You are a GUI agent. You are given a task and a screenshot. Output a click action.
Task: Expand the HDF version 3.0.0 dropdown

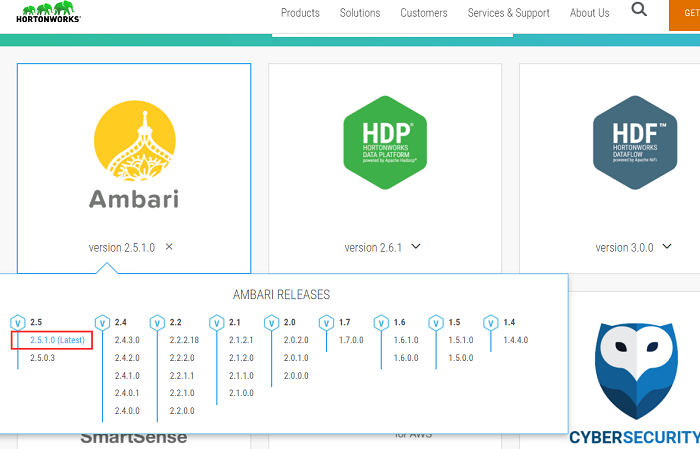pyautogui.click(x=667, y=246)
